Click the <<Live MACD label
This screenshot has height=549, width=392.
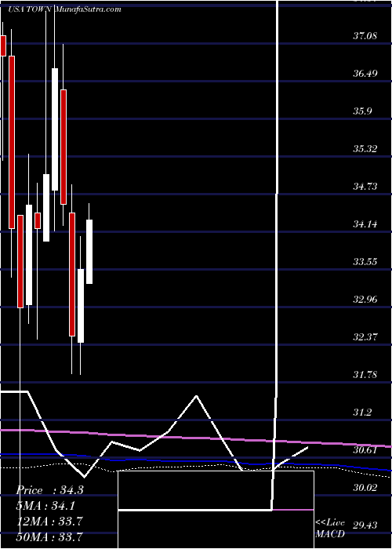pos(330,529)
